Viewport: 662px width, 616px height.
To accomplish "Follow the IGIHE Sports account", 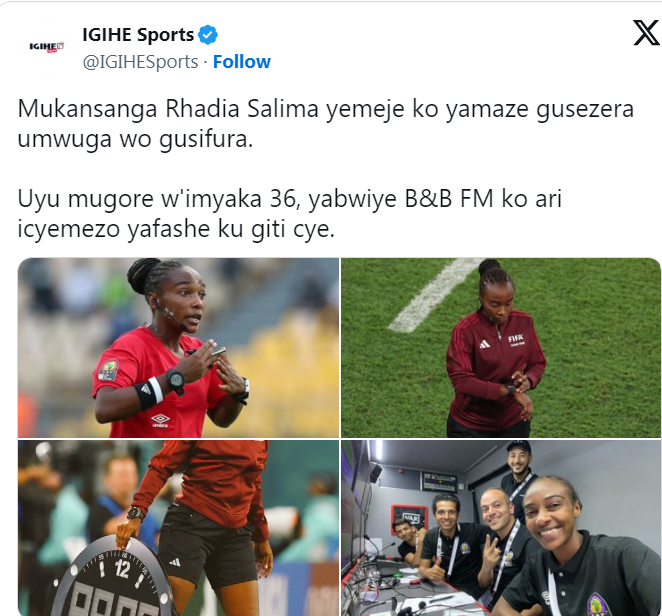I will point(241,62).
